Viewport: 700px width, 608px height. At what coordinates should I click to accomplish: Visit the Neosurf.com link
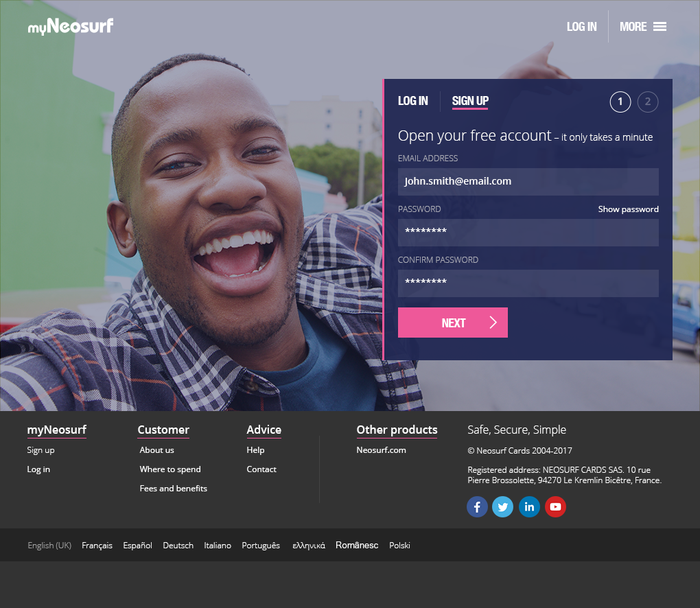point(381,450)
